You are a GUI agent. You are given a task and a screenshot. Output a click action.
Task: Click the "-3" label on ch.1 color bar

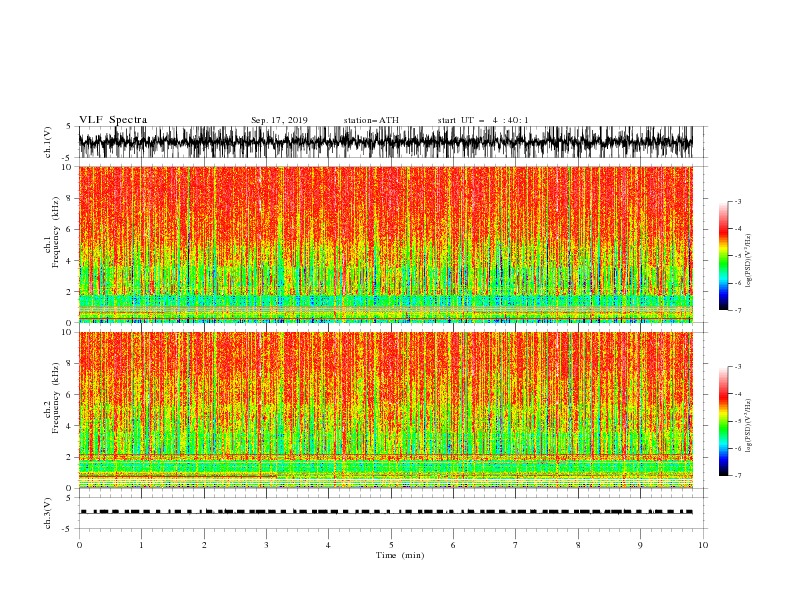pyautogui.click(x=738, y=201)
